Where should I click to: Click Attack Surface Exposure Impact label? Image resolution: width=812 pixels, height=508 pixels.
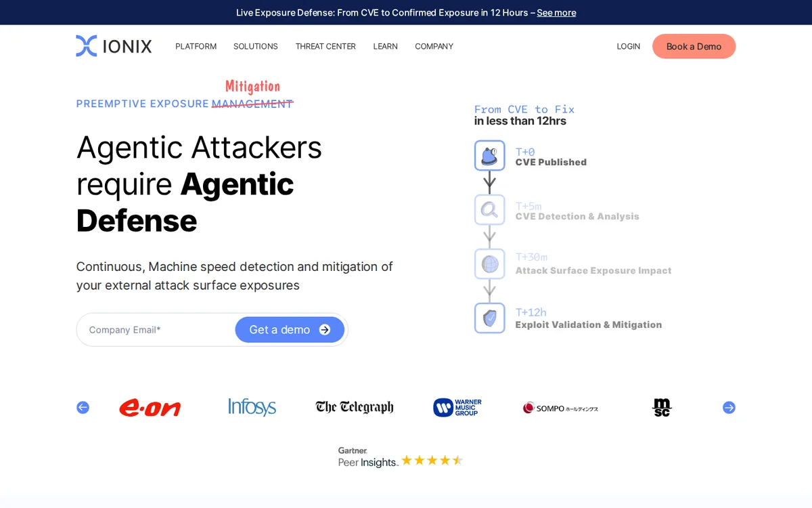point(593,271)
